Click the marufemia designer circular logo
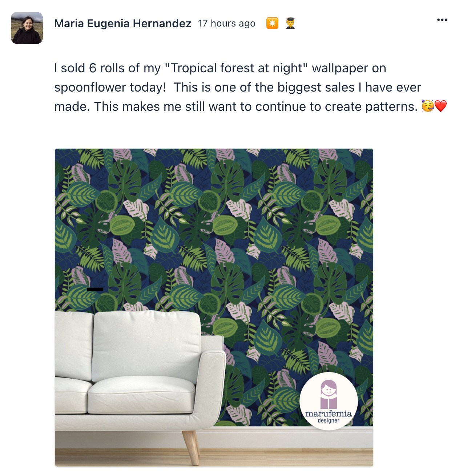 (x=329, y=401)
